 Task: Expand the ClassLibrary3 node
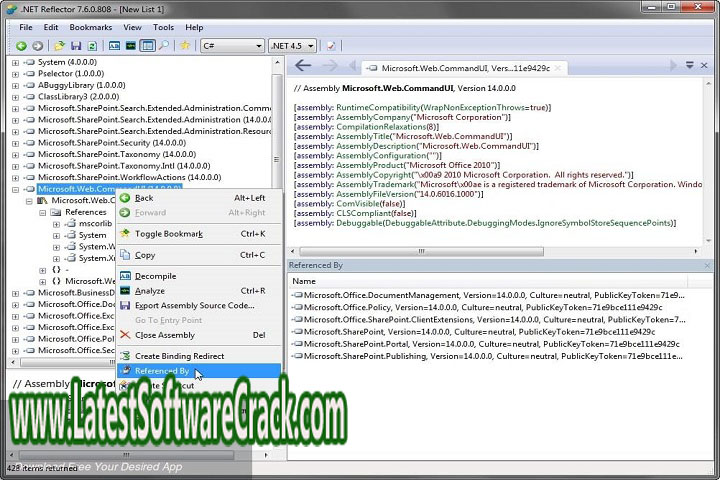(x=15, y=97)
